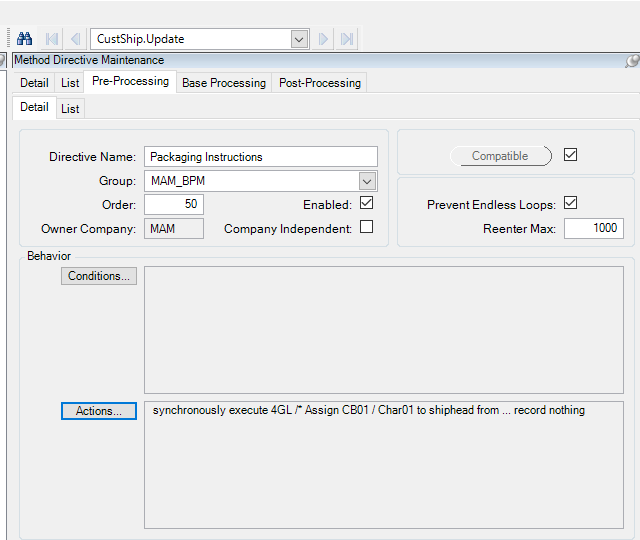Open the binoculars search icon
The width and height of the screenshot is (640, 540).
click(x=24, y=39)
